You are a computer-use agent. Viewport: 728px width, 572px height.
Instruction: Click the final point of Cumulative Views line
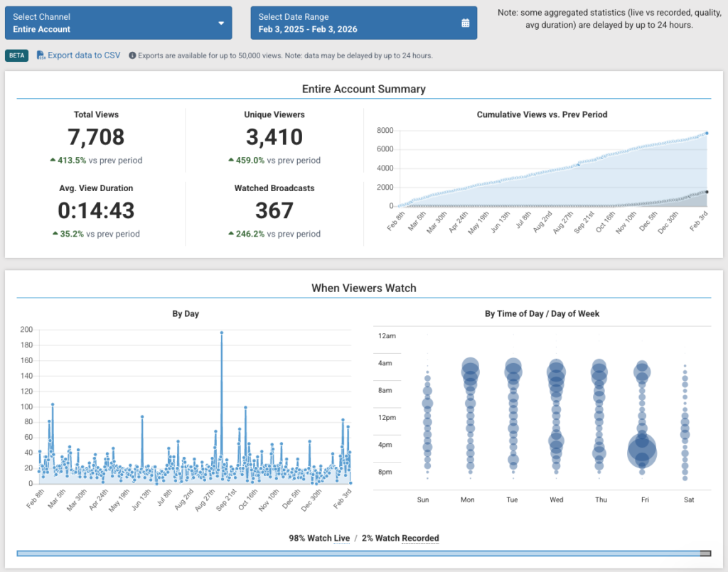707,133
